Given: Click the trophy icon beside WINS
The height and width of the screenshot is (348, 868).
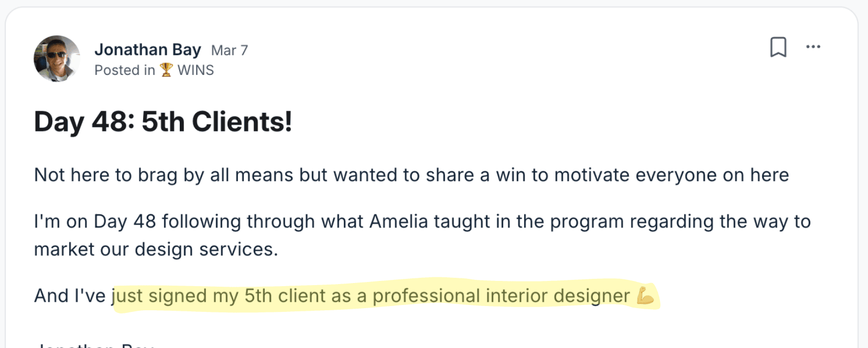Looking at the screenshot, I should (x=167, y=70).
